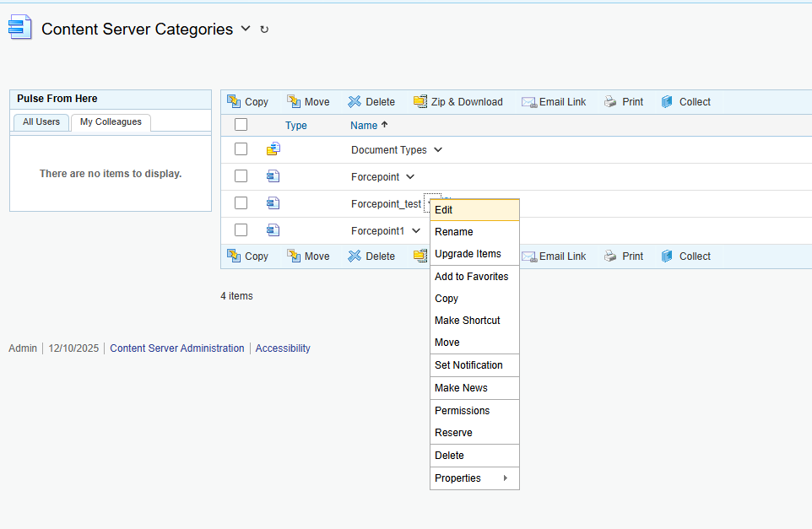Click the Copy icon in top toolbar

(x=234, y=102)
